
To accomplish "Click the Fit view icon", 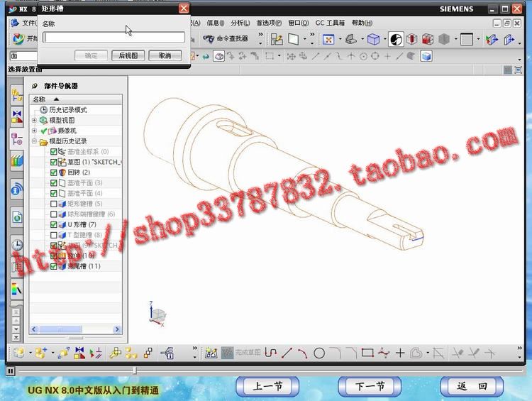I will (328, 39).
